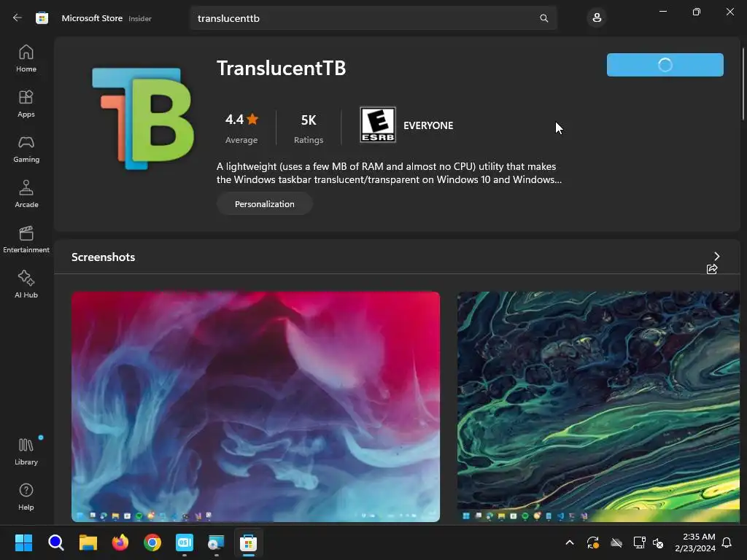Viewport: 747px width, 560px height.
Task: Expand the app description text
Action: coord(390,173)
